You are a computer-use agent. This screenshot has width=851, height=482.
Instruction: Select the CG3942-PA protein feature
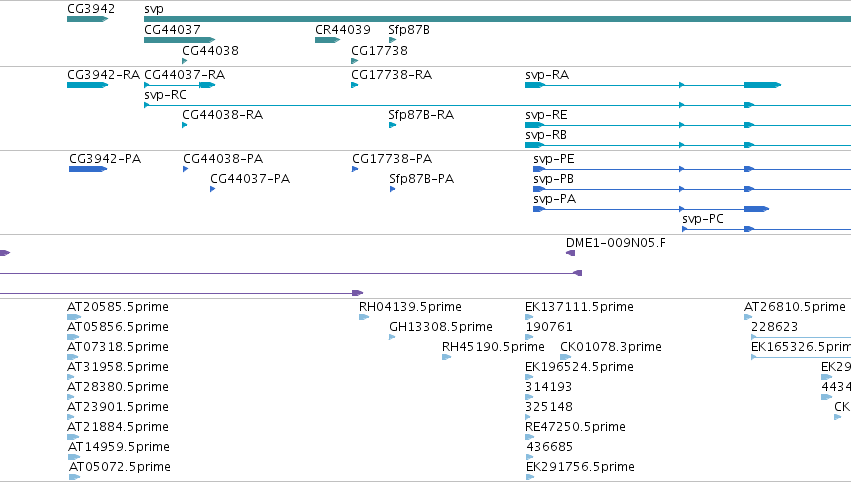[x=88, y=169]
